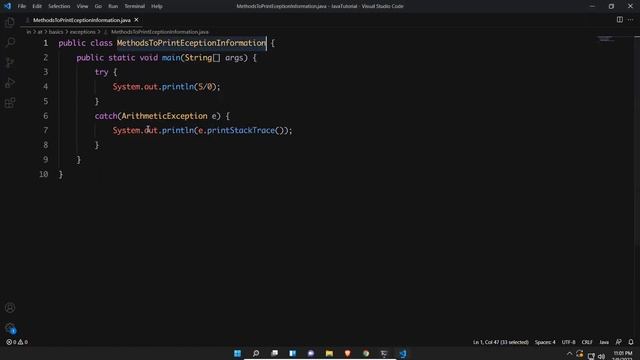This screenshot has height=360, width=640.
Task: Open the Explorer view in activity bar
Action: pyautogui.click(x=10, y=22)
